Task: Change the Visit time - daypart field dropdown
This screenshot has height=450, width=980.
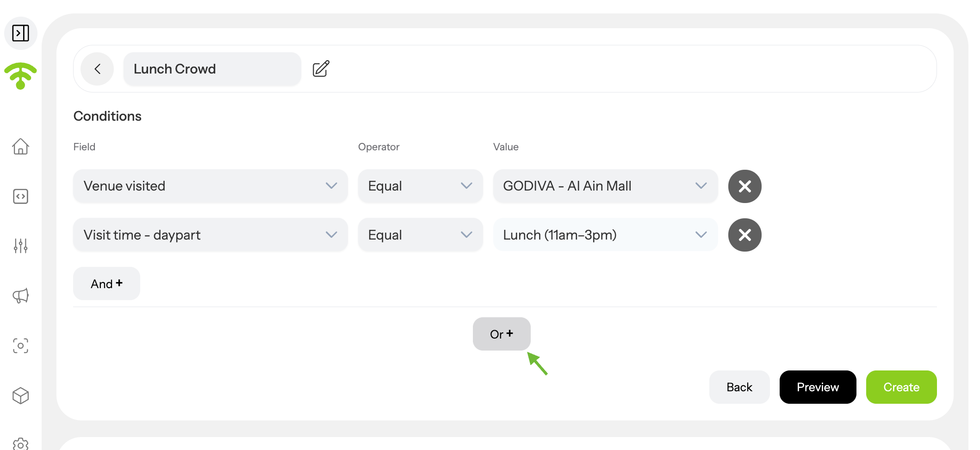Action: pos(211,235)
